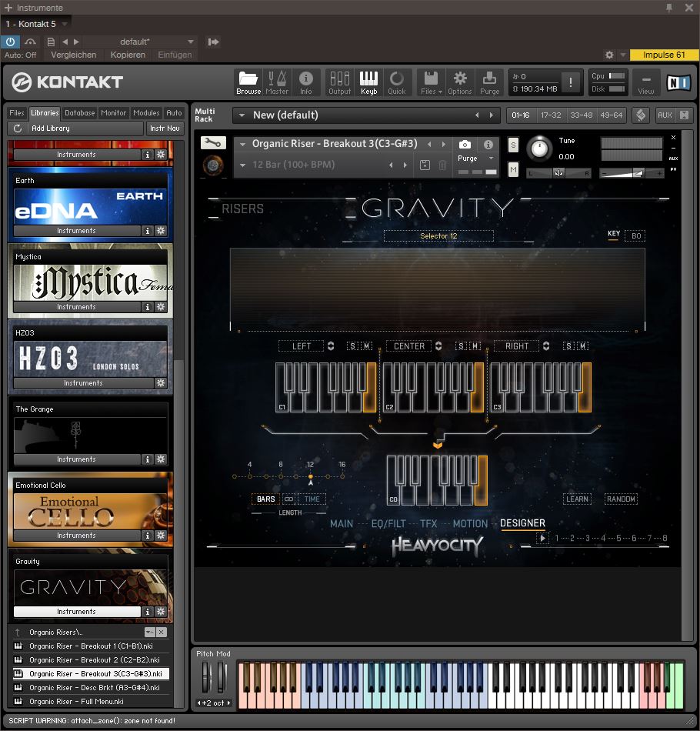Click the plugin settings gear near Impulse 61

pos(609,55)
